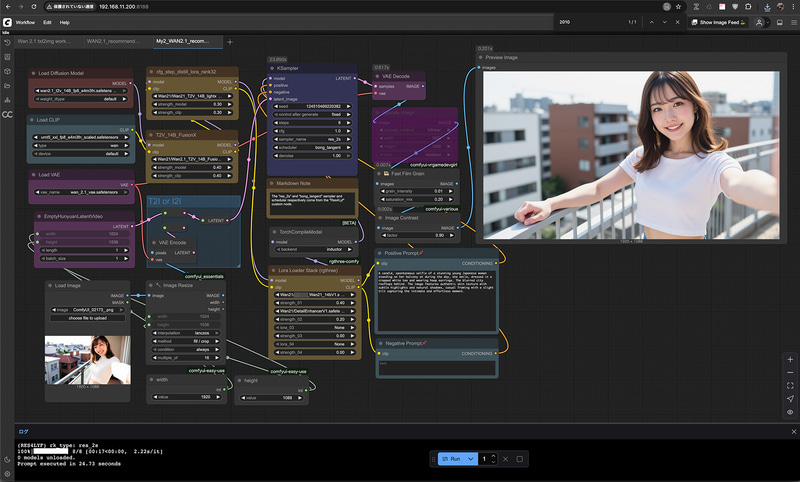This screenshot has height=482, width=800.
Task: Click the grain_intensity widget in Fast Film Grain
Action: (417, 191)
